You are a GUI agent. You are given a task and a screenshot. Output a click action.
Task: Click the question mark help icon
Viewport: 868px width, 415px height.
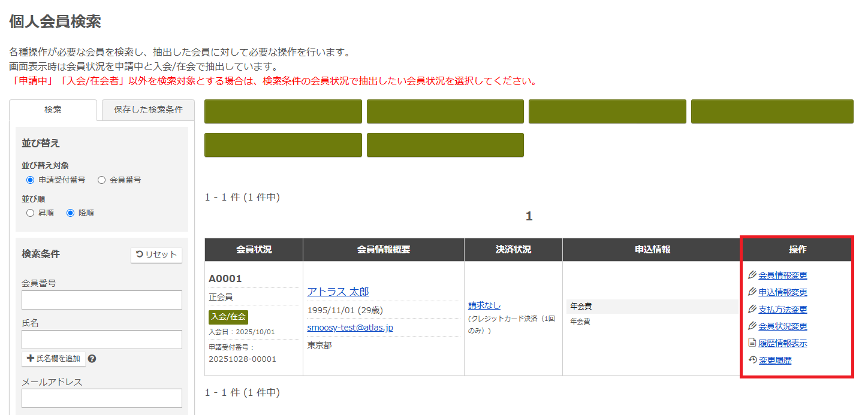click(92, 359)
